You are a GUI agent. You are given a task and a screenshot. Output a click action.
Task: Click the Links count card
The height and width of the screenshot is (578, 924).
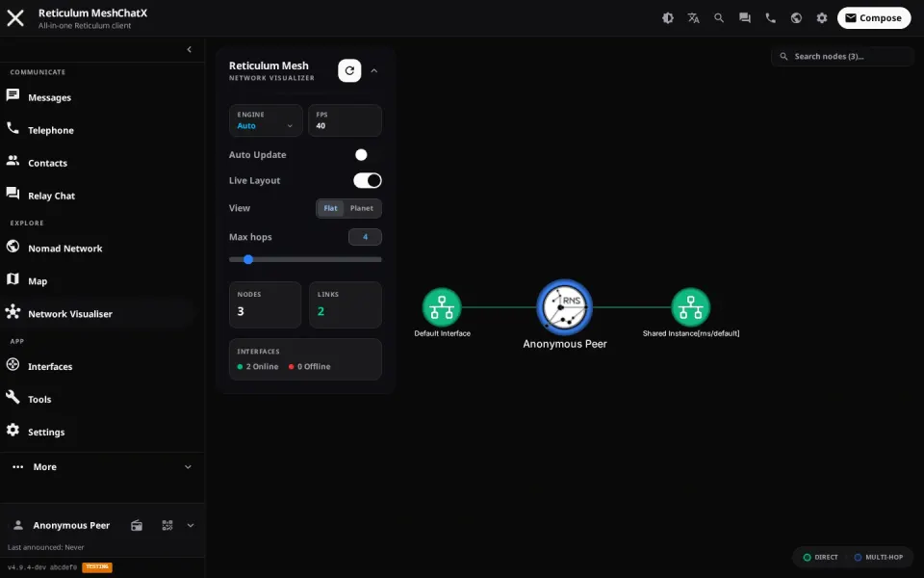[x=346, y=304]
